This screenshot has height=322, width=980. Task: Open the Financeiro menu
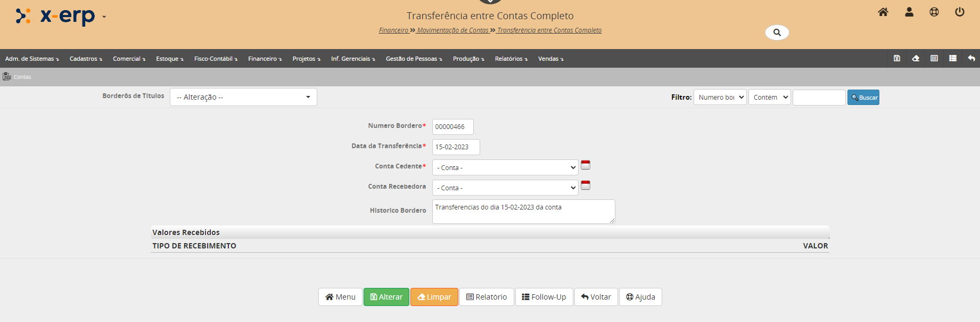coord(265,59)
